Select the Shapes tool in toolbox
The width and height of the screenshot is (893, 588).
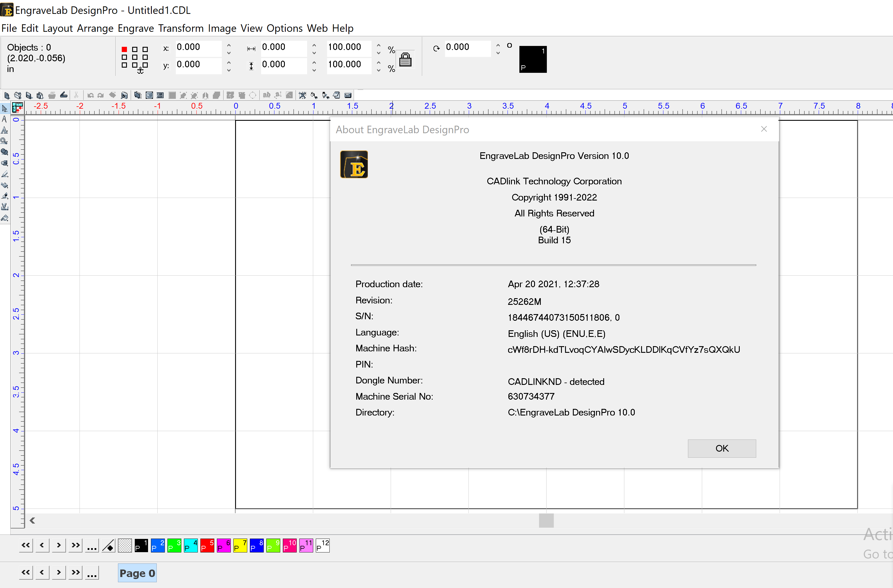point(5,163)
